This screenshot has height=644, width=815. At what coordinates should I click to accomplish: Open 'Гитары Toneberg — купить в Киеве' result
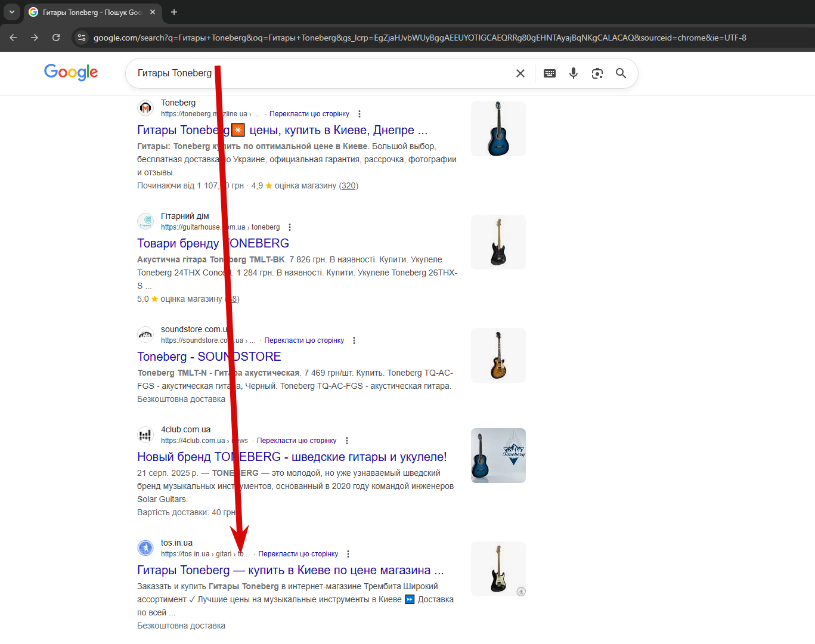[290, 570]
